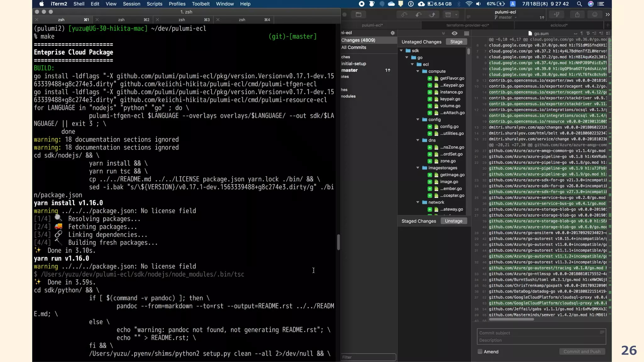
Task: Click the sidebar settings gear icon
Action: [392, 33]
